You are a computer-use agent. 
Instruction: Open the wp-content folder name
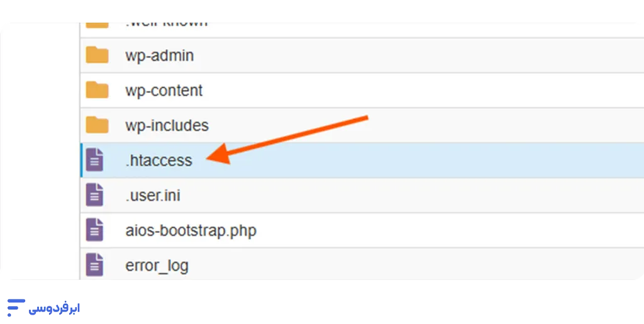pyautogui.click(x=164, y=90)
